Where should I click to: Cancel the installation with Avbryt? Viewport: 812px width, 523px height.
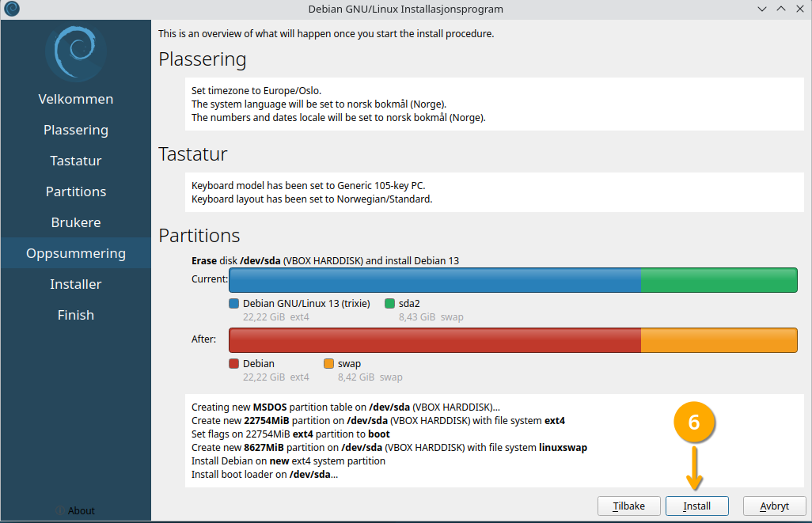(x=775, y=506)
